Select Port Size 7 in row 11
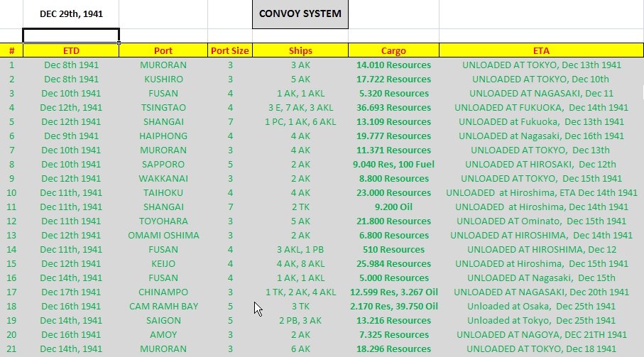644x357 pixels. 230,207
